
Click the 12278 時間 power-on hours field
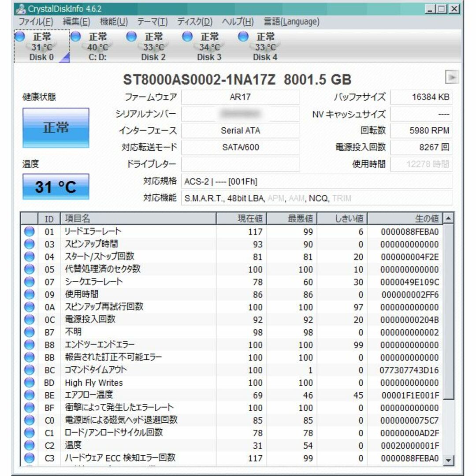(421, 164)
